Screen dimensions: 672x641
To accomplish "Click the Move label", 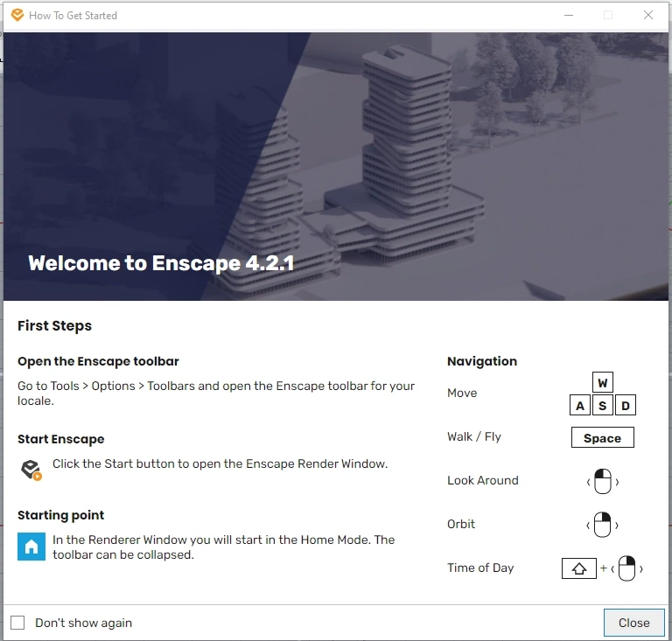I will tap(462, 393).
